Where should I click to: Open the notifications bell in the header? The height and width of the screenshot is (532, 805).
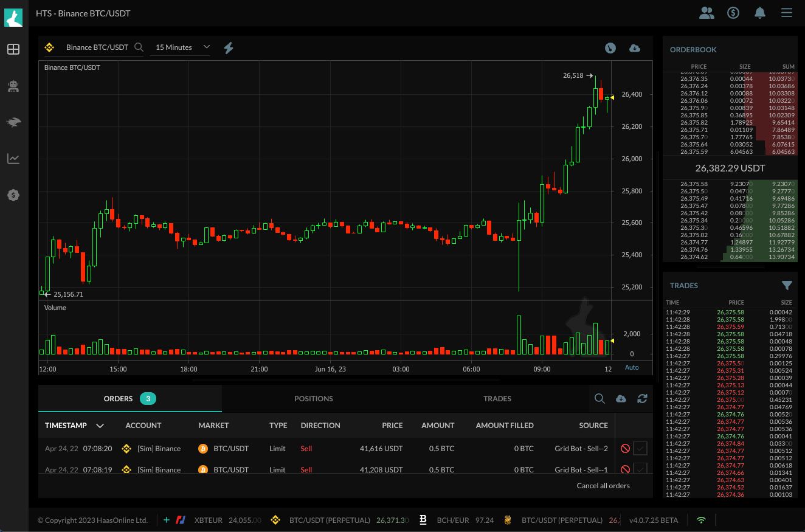(x=759, y=12)
